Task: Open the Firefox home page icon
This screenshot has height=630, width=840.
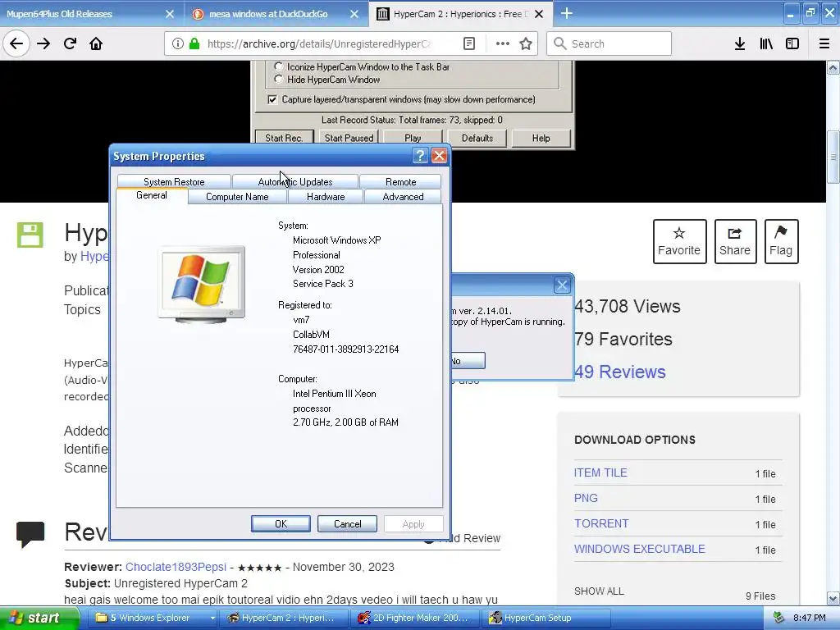Action: (96, 43)
